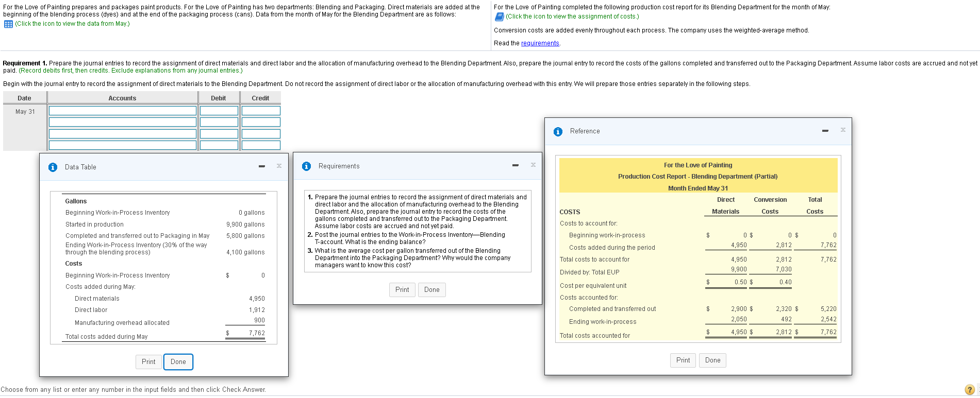Image resolution: width=980 pixels, height=398 pixels.
Task: Click Done in the Requirements dialog
Action: [432, 290]
